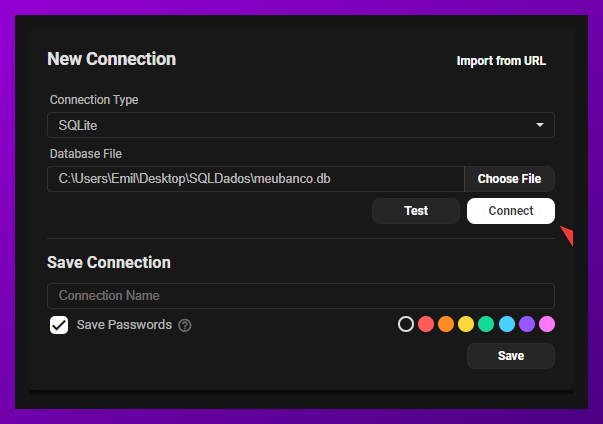603x424 pixels.
Task: Click the Save connection button
Action: (x=511, y=356)
